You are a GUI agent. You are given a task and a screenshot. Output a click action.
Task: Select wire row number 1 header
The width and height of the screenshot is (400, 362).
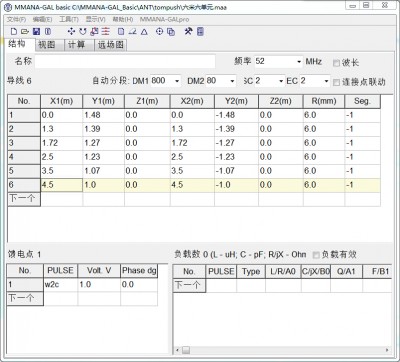pyautogui.click(x=24, y=115)
